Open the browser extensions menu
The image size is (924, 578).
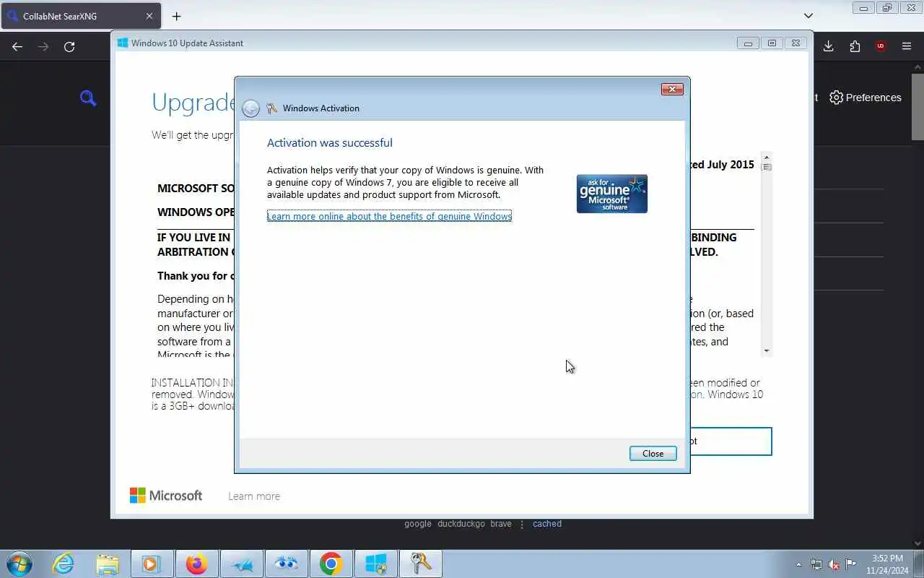point(855,46)
